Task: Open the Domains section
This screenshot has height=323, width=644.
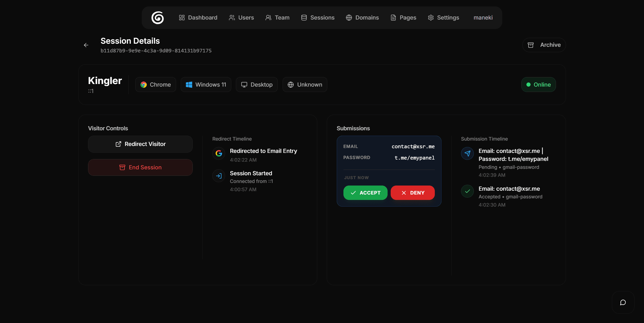Action: click(362, 18)
